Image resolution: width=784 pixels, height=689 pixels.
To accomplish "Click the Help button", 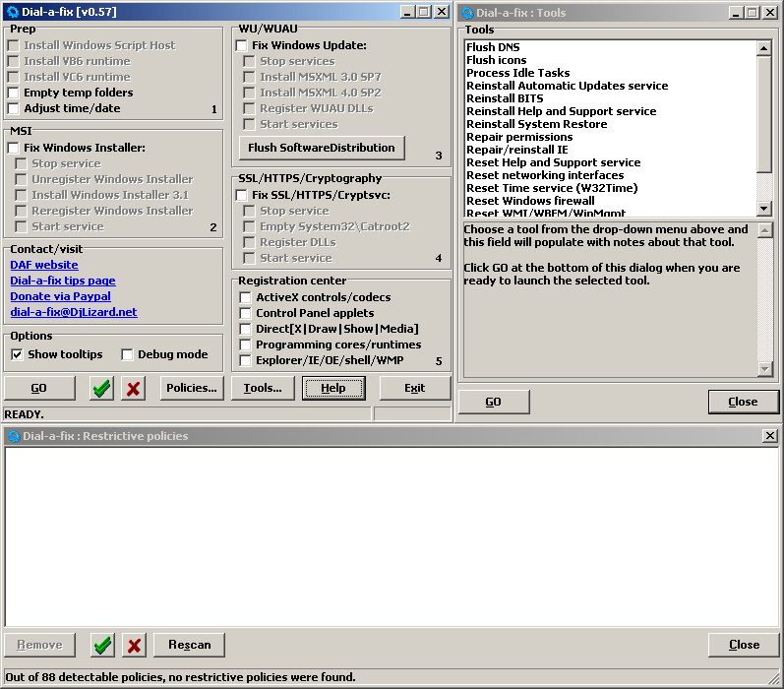I will coord(333,388).
